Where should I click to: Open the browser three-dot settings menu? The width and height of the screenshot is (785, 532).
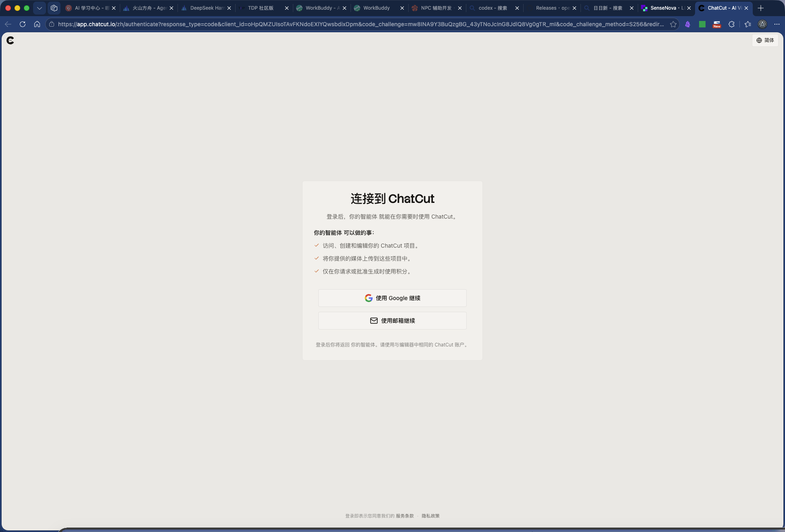[777, 24]
